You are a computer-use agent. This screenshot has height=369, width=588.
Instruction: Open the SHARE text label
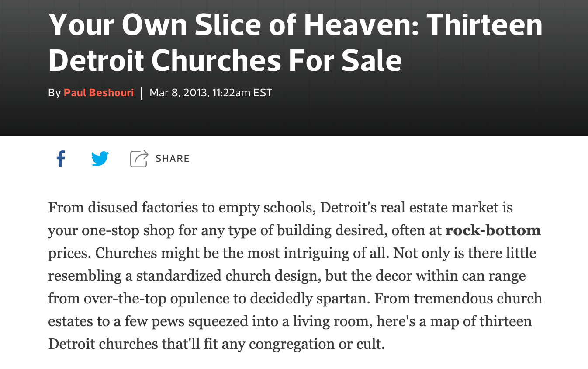173,159
